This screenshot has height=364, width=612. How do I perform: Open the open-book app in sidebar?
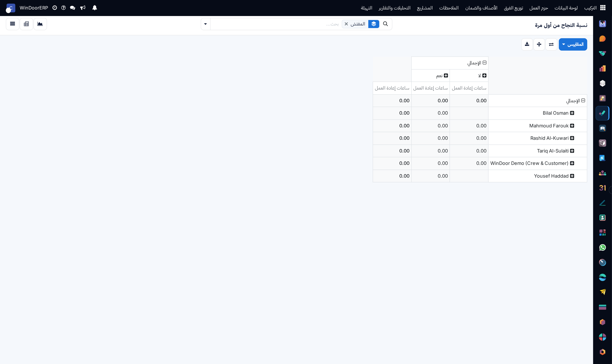point(602,128)
